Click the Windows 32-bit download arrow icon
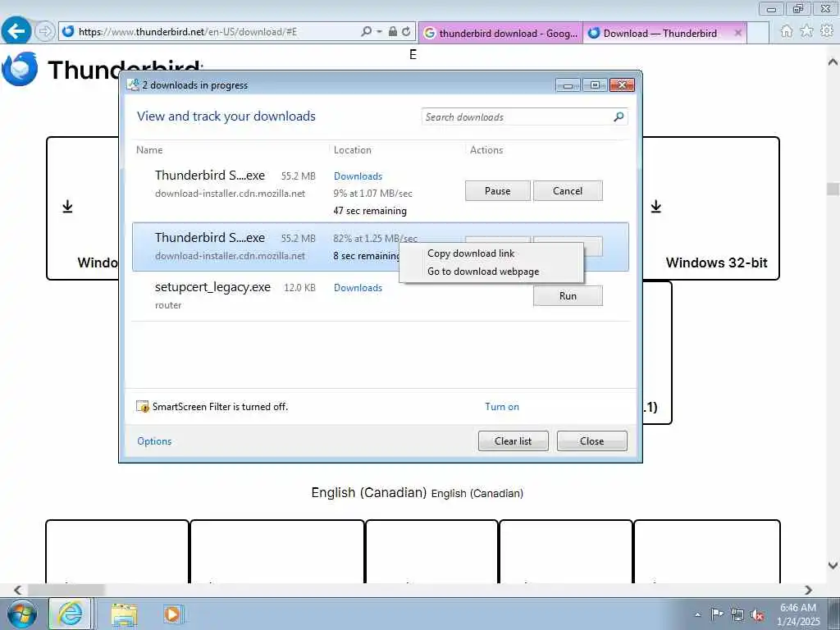The height and width of the screenshot is (630, 840). click(x=655, y=206)
